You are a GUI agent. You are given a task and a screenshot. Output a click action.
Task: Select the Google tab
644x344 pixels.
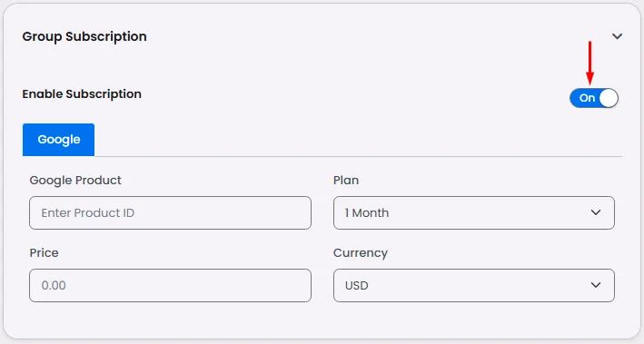point(59,140)
